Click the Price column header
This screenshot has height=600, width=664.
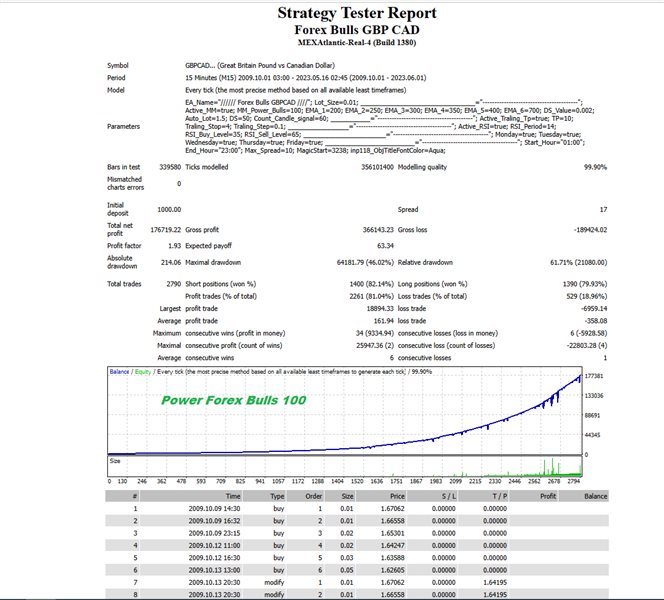click(398, 495)
